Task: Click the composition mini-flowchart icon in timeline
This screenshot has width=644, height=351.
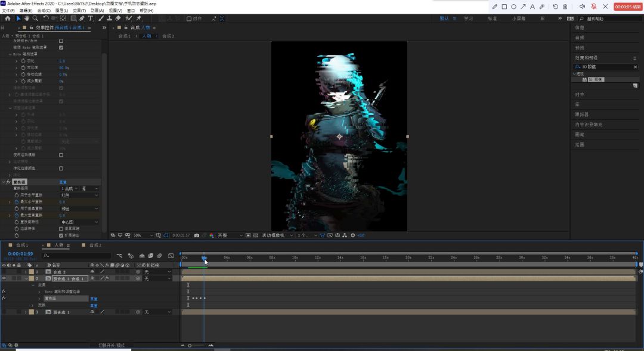Action: [119, 256]
